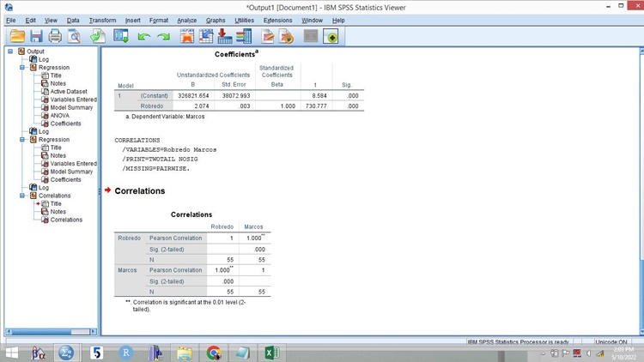Viewport: 644px width, 362px height.
Task: Open the Analyze menu
Action: (186, 20)
